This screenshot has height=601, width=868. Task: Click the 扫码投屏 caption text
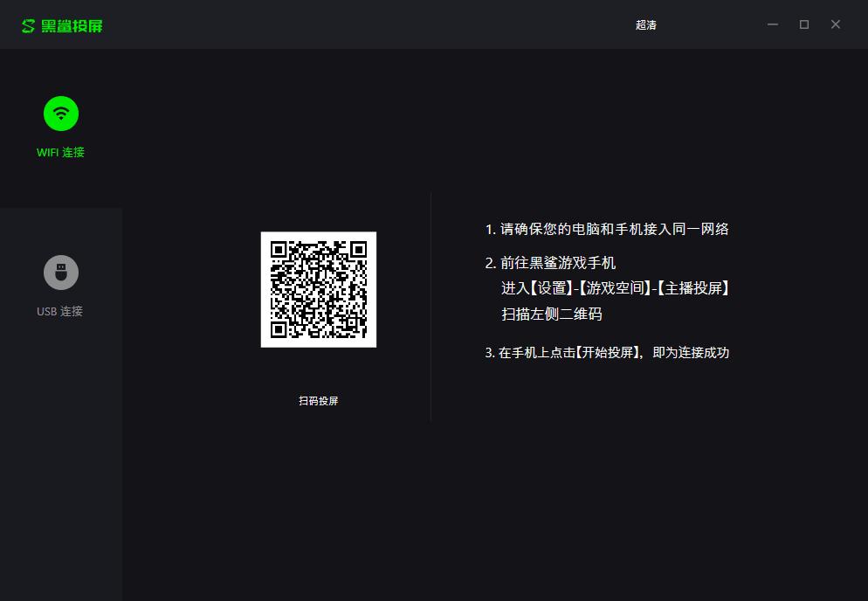point(319,400)
